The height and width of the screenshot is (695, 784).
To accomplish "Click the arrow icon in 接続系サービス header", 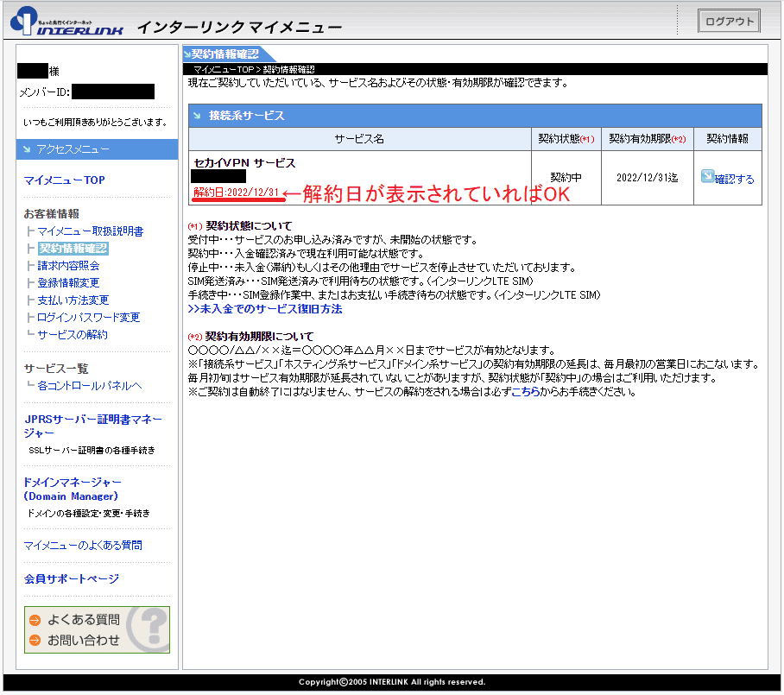I will pos(197,116).
